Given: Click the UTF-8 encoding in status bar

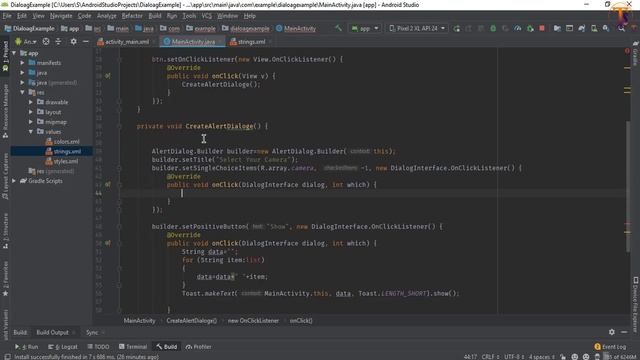Looking at the screenshot, I should pos(513,357).
